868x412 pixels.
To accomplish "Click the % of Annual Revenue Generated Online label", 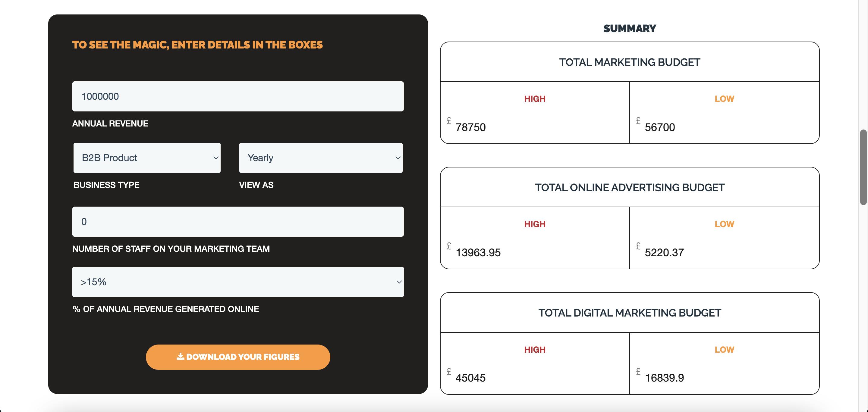I will (166, 309).
